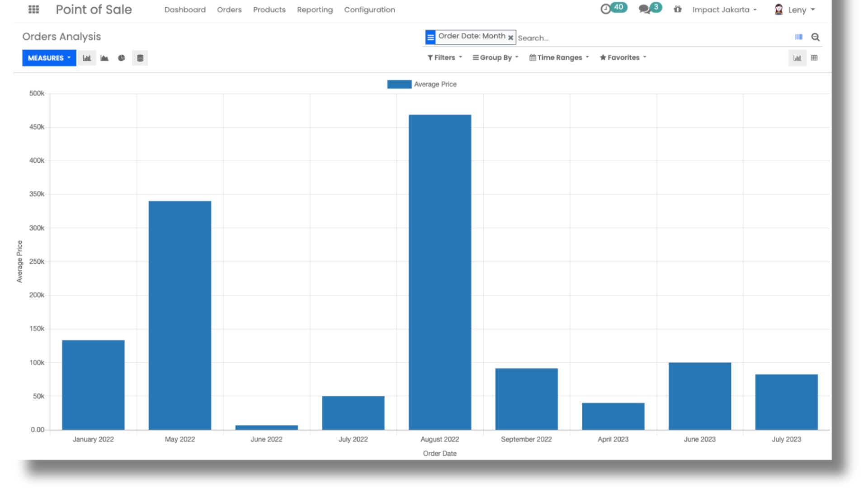Open the Products menu
Screen dimensions: 868x488
click(x=269, y=9)
